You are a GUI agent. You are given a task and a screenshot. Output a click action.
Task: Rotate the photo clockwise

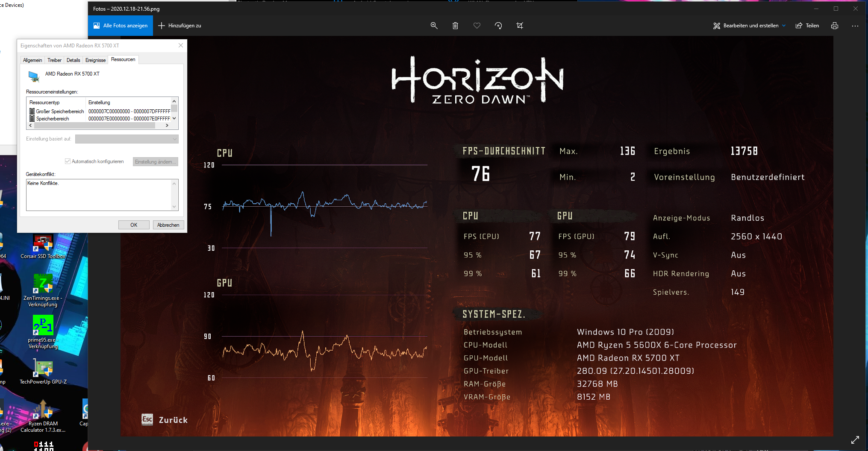(x=498, y=26)
